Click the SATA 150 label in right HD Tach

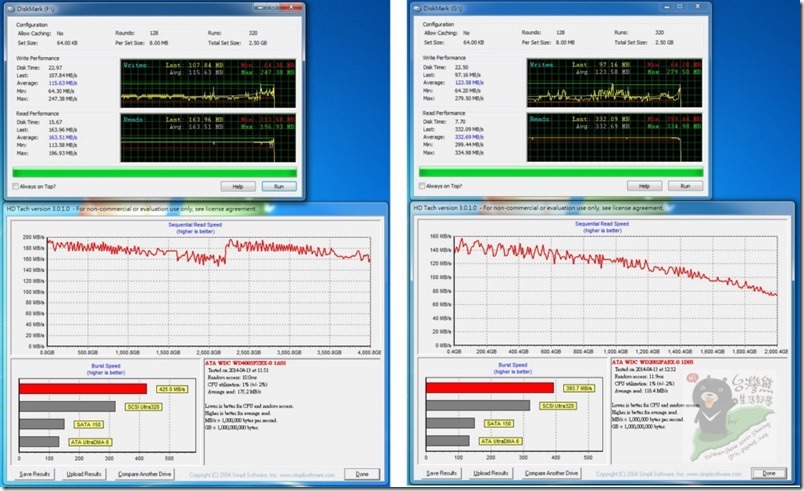tap(499, 423)
